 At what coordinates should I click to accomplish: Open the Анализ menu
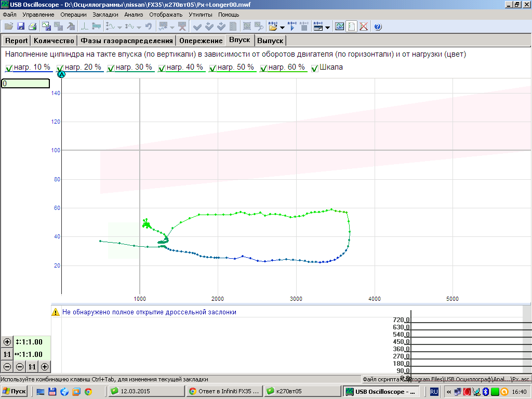(134, 15)
